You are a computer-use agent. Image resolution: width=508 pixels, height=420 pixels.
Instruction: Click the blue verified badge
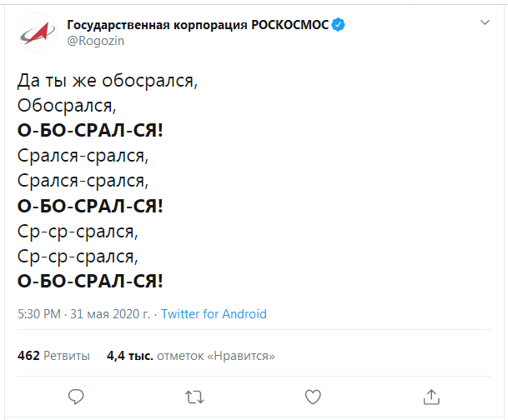coord(339,25)
